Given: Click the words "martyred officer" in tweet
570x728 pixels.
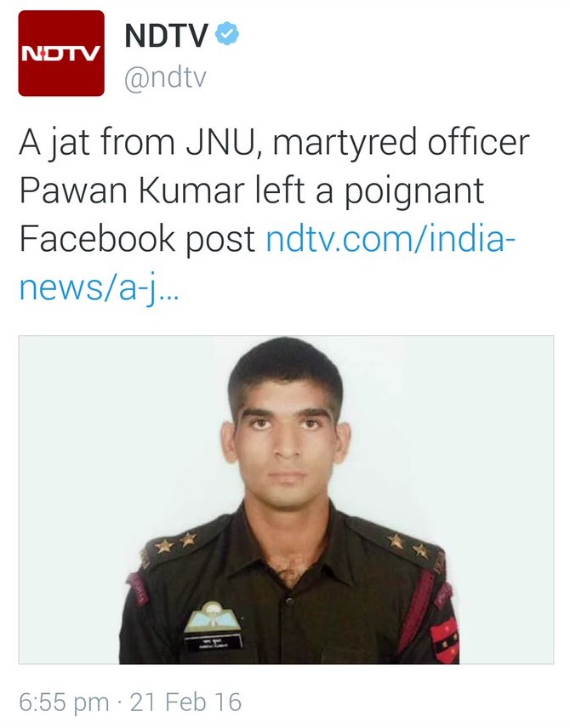Looking at the screenshot, I should (x=401, y=143).
